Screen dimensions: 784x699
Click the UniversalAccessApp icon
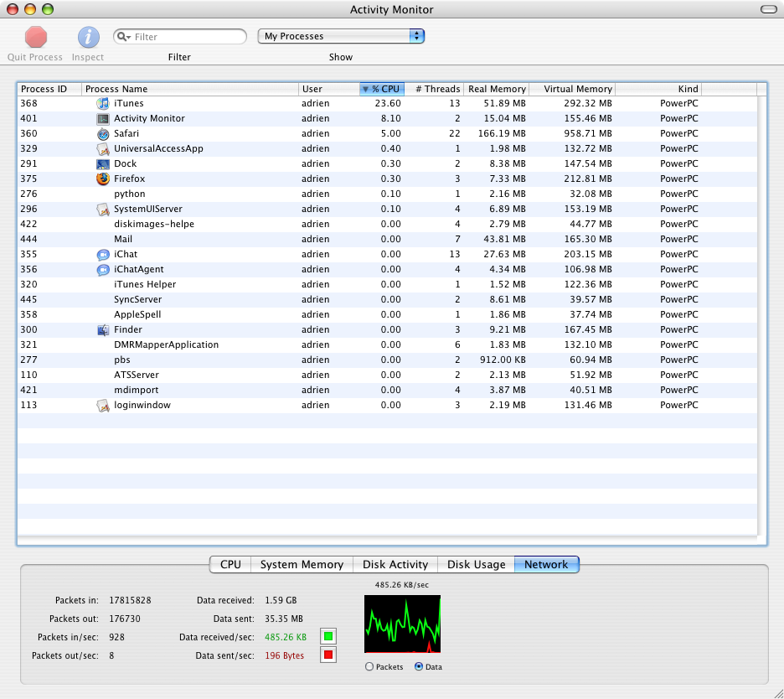tap(103, 148)
